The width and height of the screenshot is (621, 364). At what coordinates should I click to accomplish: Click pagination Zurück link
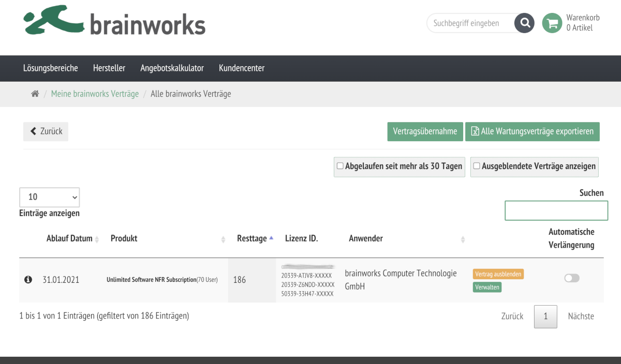[x=512, y=316]
